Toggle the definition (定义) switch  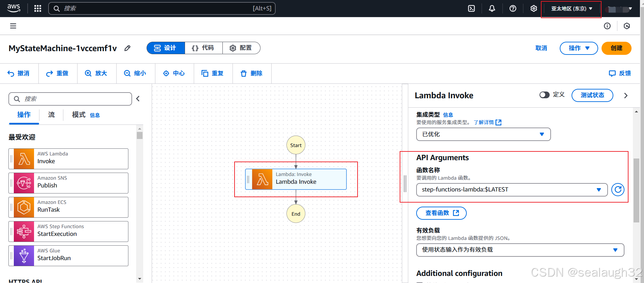544,95
